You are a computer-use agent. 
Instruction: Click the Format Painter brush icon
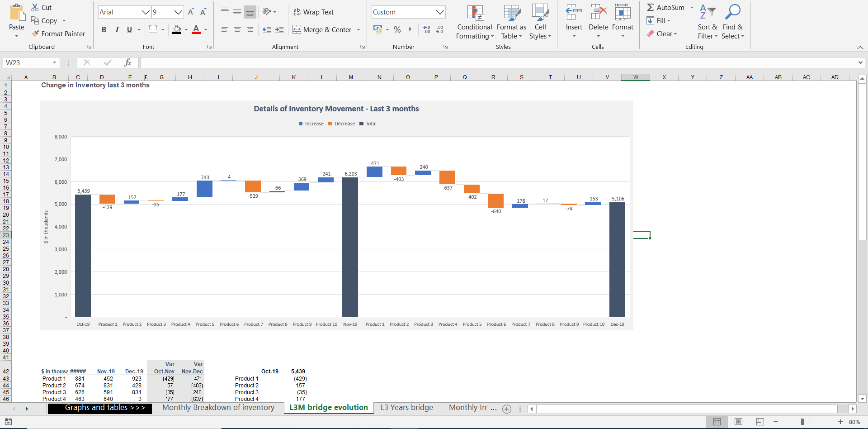35,33
